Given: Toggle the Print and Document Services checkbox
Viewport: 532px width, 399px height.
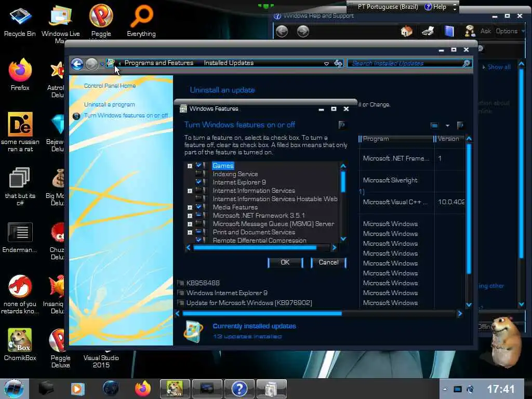Looking at the screenshot, I should click(199, 232).
